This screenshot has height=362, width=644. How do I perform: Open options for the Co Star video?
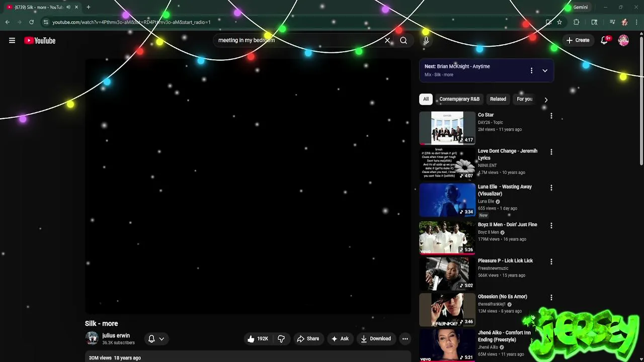tap(551, 116)
